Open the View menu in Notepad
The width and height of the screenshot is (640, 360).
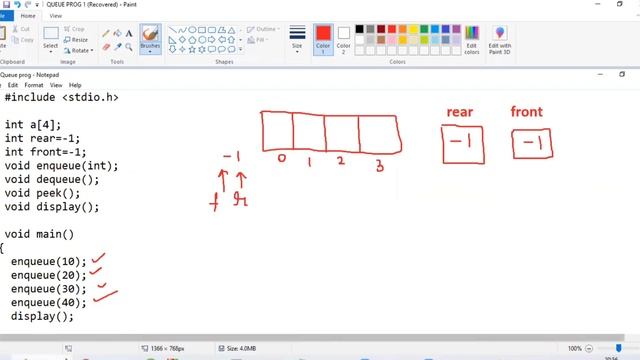[56, 85]
